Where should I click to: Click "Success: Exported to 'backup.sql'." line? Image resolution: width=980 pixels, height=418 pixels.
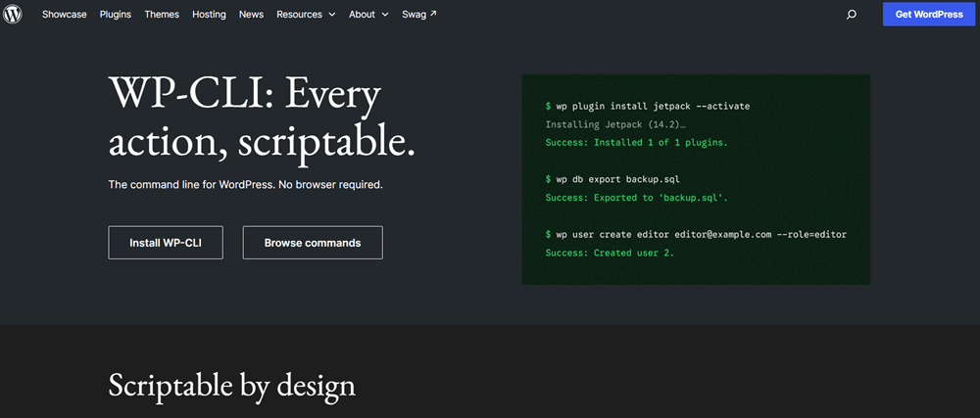(x=636, y=198)
